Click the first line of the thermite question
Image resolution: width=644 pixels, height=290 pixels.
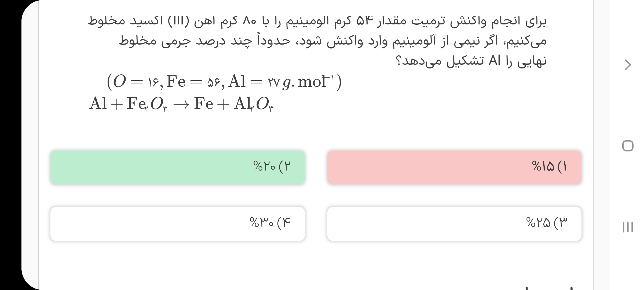(317, 21)
